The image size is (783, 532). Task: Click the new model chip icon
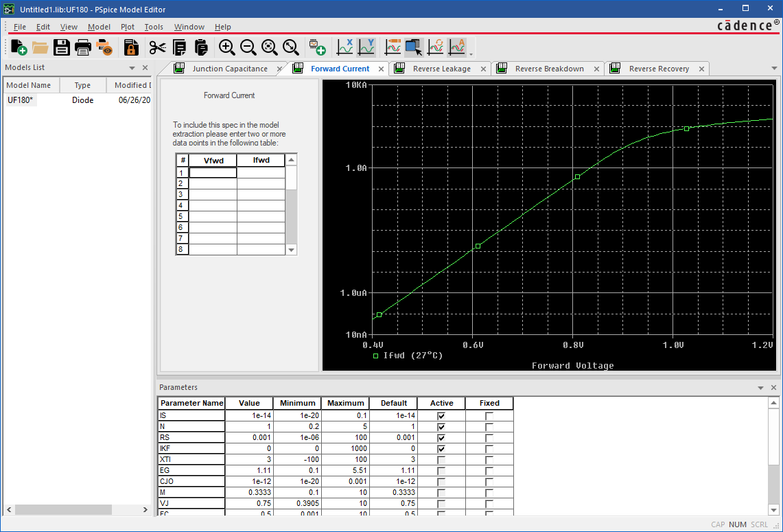click(317, 47)
